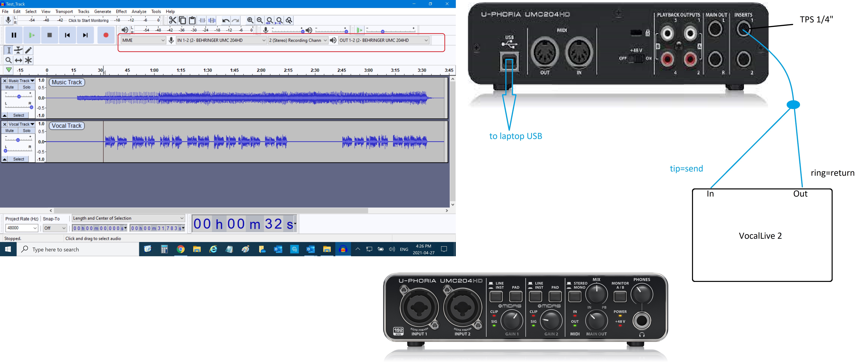The height and width of the screenshot is (362, 868).
Task: Mute the Vocal Track
Action: [x=9, y=131]
